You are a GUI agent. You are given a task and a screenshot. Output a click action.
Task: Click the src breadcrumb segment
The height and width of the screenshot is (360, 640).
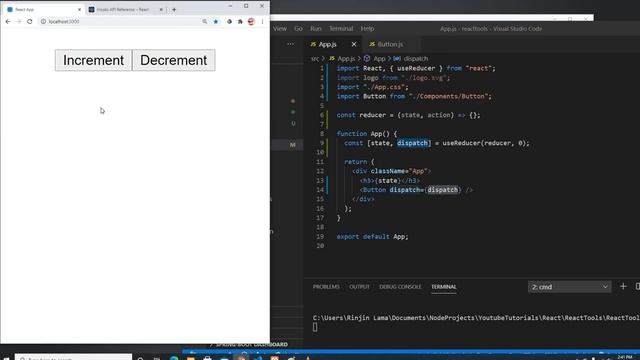[315, 59]
